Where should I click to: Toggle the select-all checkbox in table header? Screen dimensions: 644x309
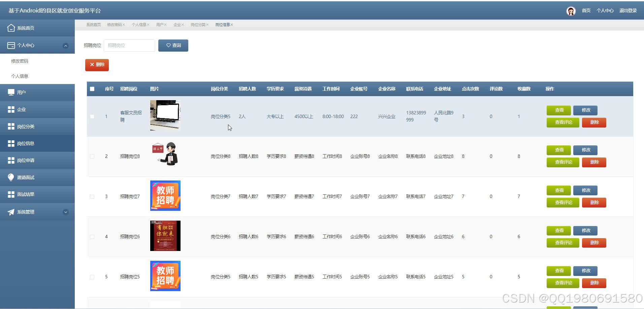(92, 89)
